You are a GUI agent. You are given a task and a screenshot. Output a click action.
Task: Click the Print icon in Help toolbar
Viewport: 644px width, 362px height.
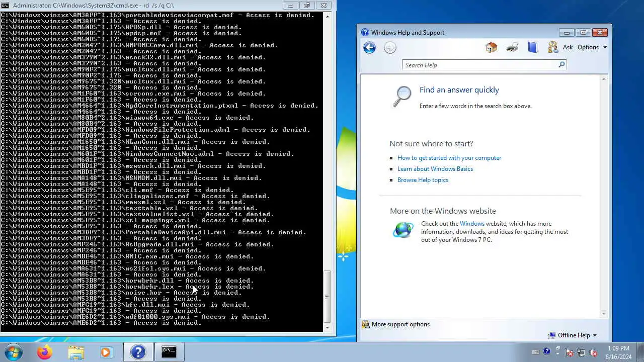[x=512, y=47]
